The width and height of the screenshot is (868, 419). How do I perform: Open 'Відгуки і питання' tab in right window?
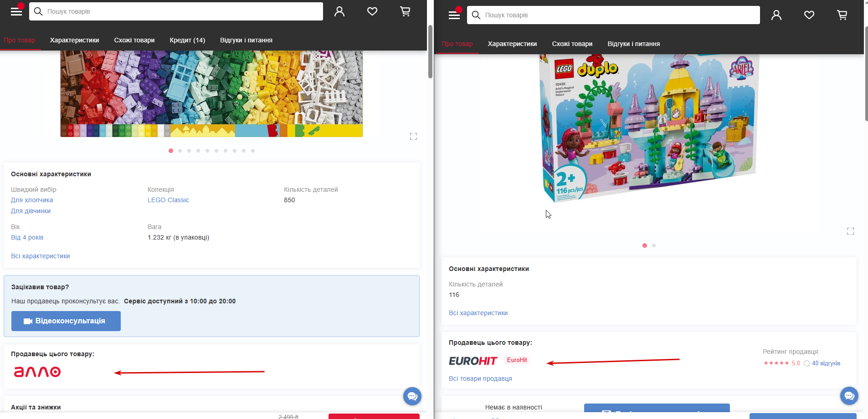click(x=634, y=44)
